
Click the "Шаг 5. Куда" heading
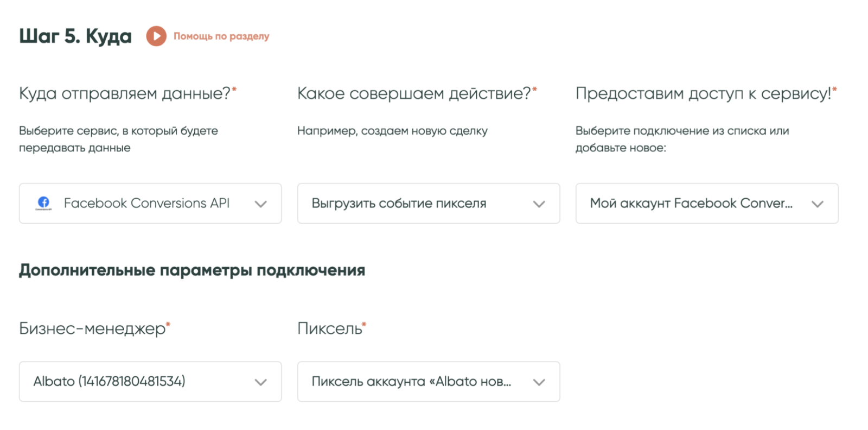(75, 36)
